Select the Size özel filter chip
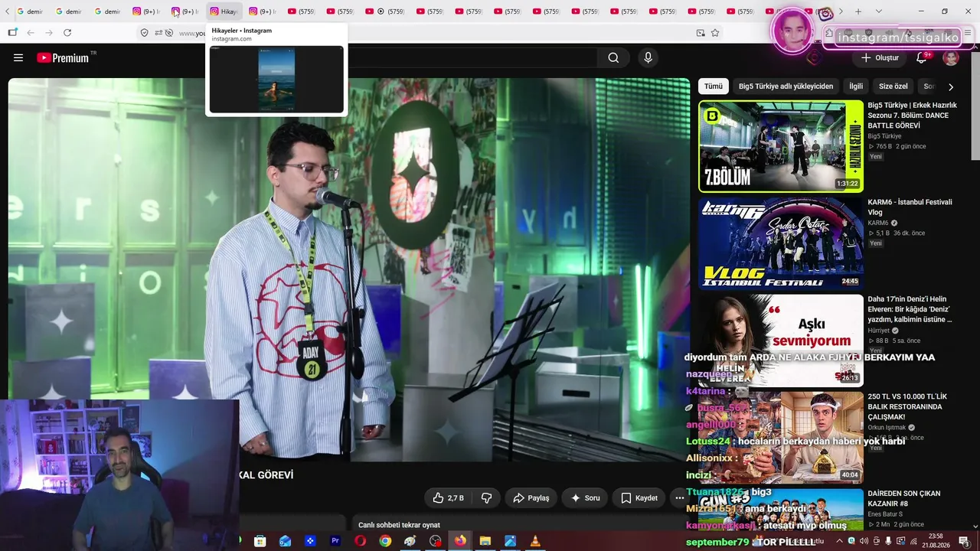Screen dimensions: 980x551 (x=893, y=86)
